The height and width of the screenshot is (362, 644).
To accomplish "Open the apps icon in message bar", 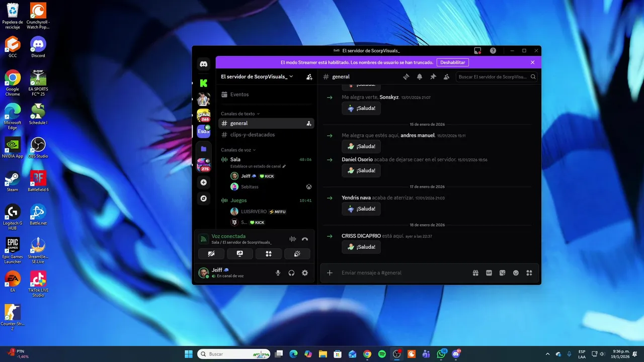I will [529, 273].
